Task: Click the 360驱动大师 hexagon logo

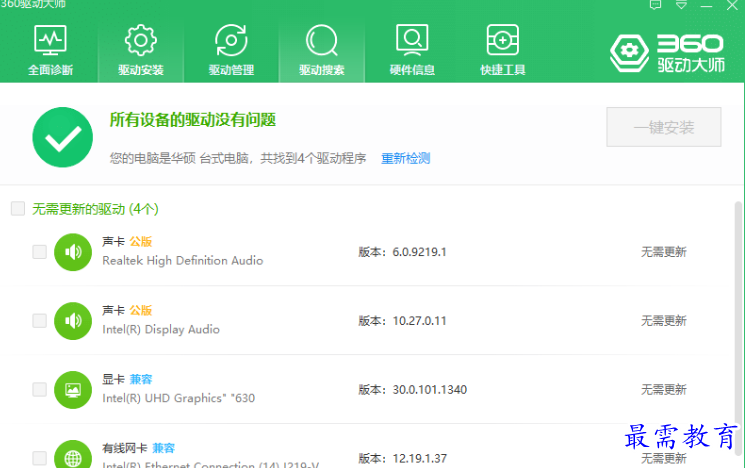Action: 629,52
